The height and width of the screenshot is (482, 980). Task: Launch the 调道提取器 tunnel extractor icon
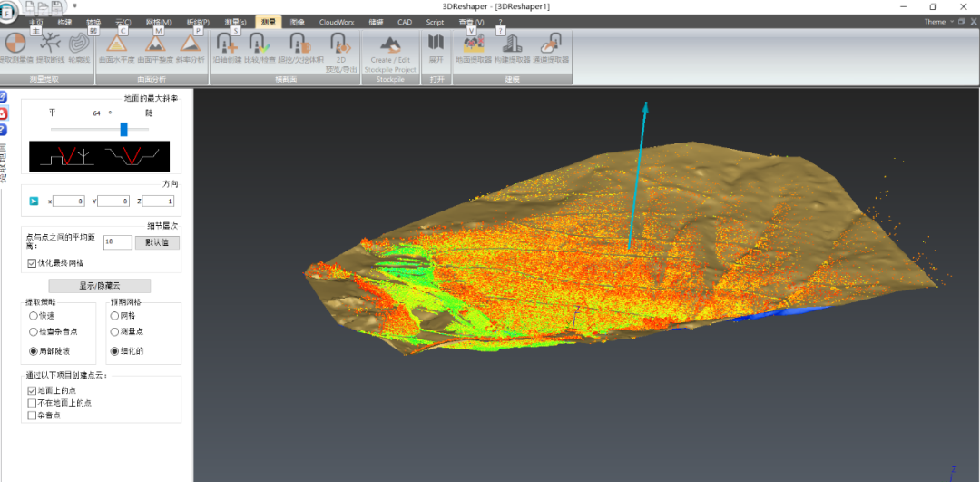551,44
